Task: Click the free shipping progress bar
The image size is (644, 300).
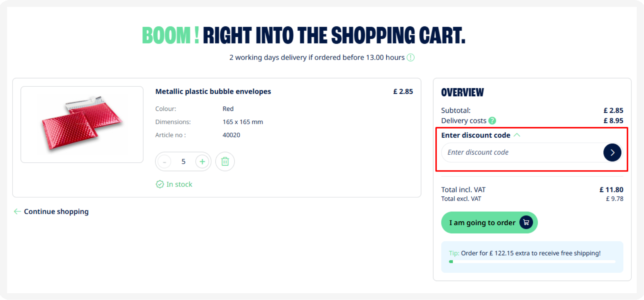Action: [x=532, y=262]
